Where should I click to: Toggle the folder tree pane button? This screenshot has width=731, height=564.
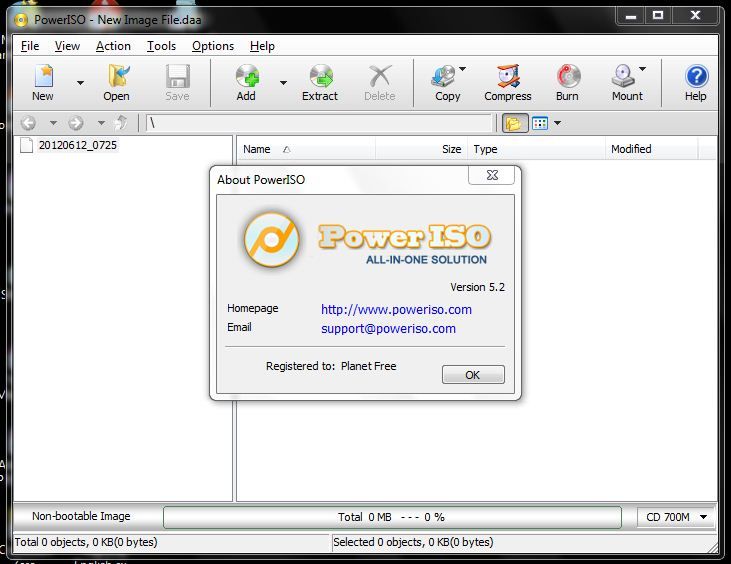pyautogui.click(x=515, y=124)
